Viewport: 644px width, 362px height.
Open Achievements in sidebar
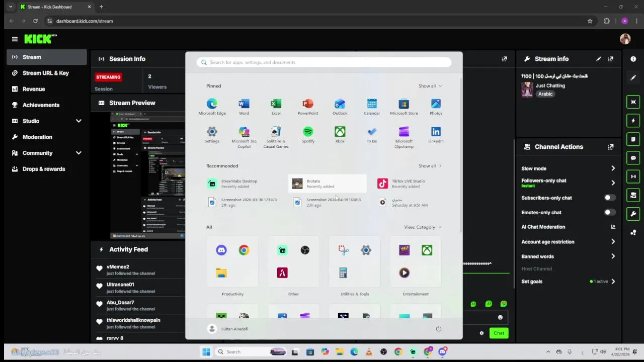[x=47, y=105]
